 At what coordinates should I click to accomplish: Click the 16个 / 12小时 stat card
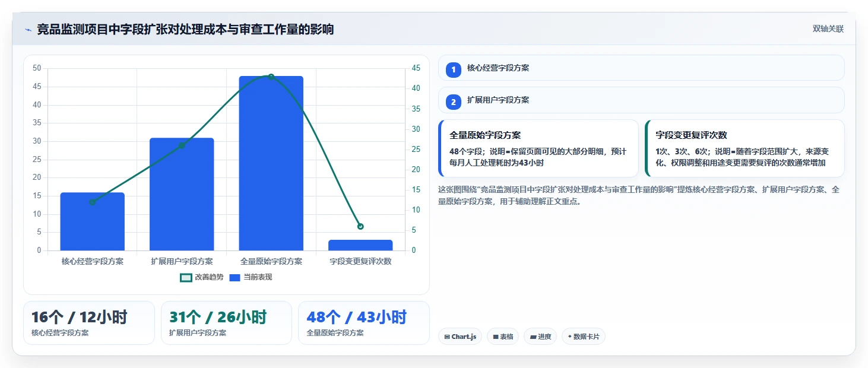89,323
